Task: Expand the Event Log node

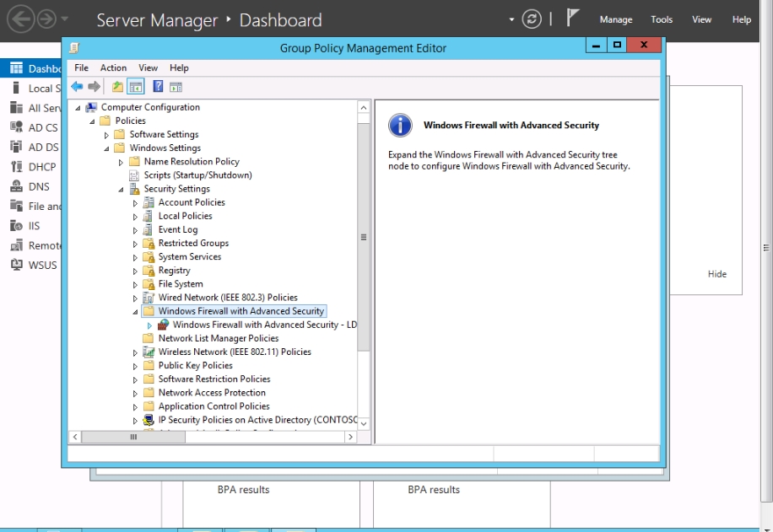Action: click(x=135, y=230)
